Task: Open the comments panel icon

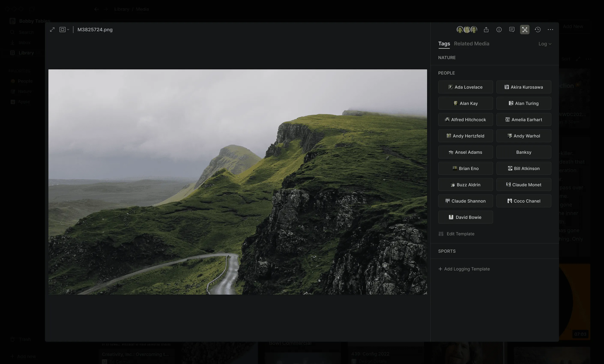Action: pos(512,30)
